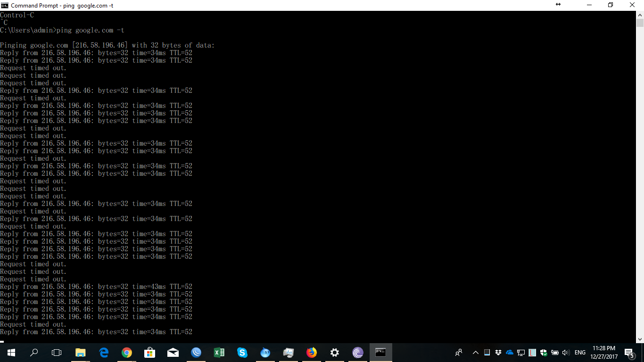Open the volume speaker tray icon
The height and width of the screenshot is (362, 644).
(566, 353)
